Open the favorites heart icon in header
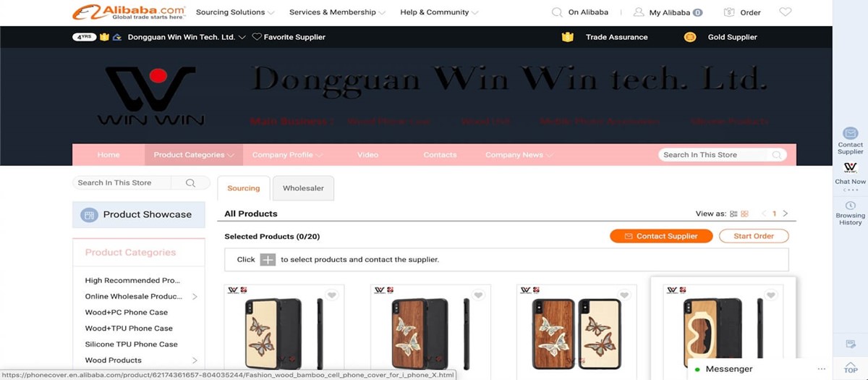Screen dimensions: 868x380 tap(785, 12)
